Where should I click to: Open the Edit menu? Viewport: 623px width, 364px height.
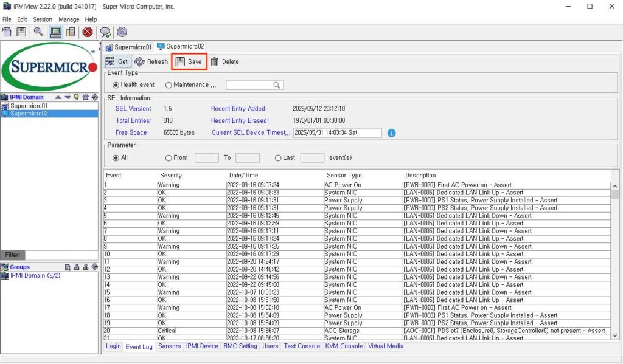tap(22, 19)
